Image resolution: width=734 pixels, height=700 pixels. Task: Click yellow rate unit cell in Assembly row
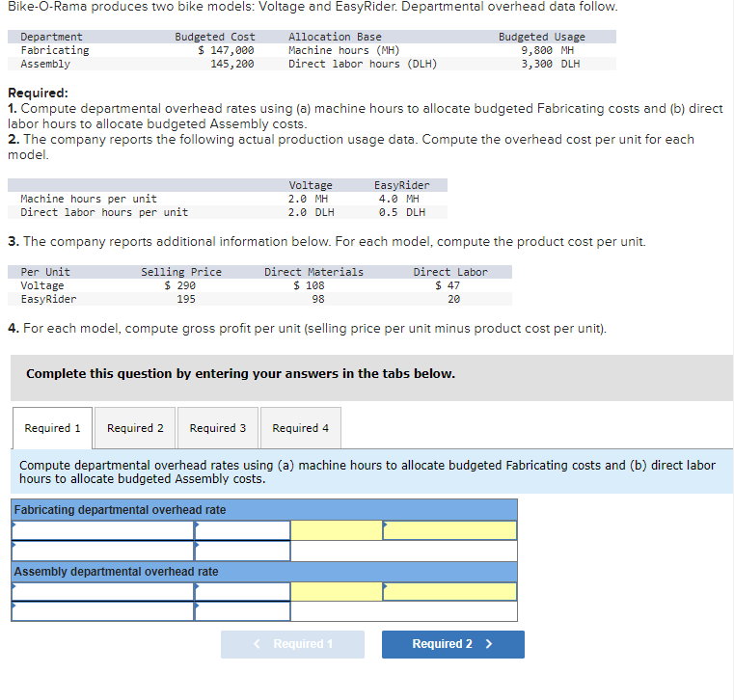coord(449,591)
